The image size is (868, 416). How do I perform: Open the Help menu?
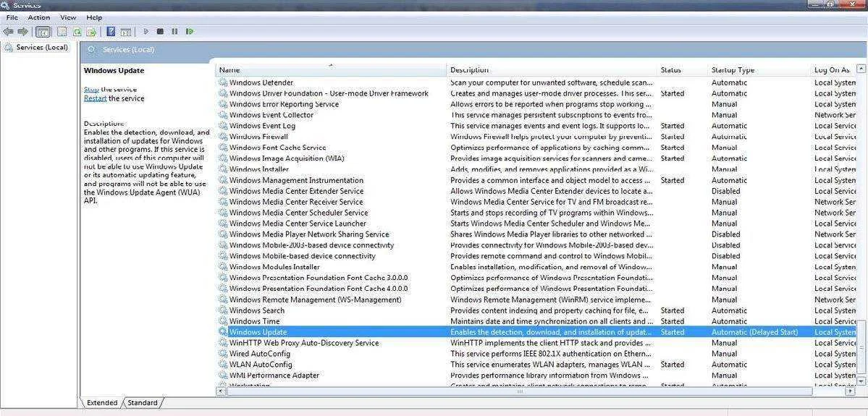pyautogui.click(x=94, y=17)
